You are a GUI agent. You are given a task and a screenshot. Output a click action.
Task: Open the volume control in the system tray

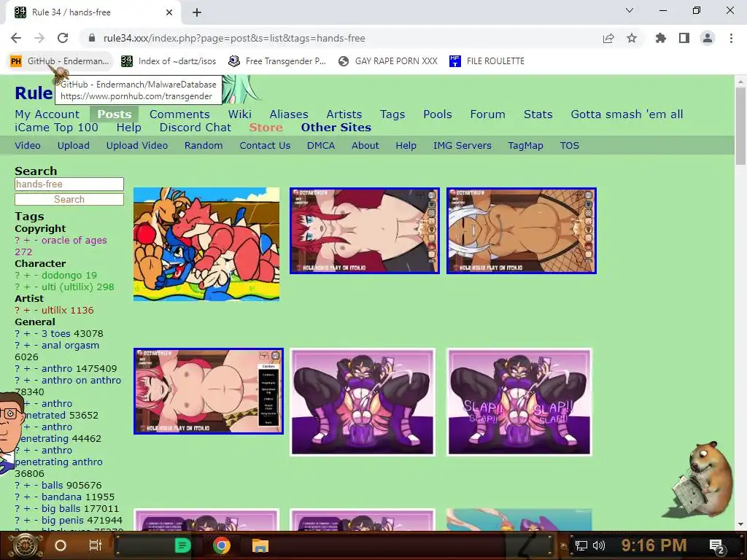[599, 545]
